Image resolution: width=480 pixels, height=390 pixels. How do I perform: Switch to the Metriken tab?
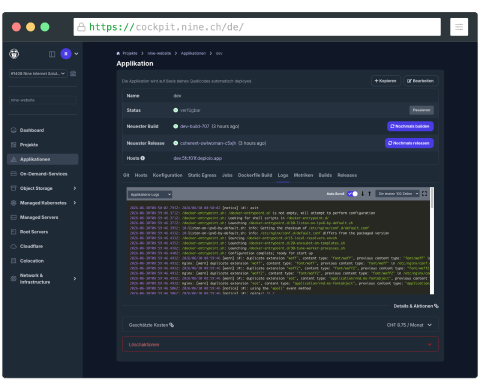coord(303,175)
